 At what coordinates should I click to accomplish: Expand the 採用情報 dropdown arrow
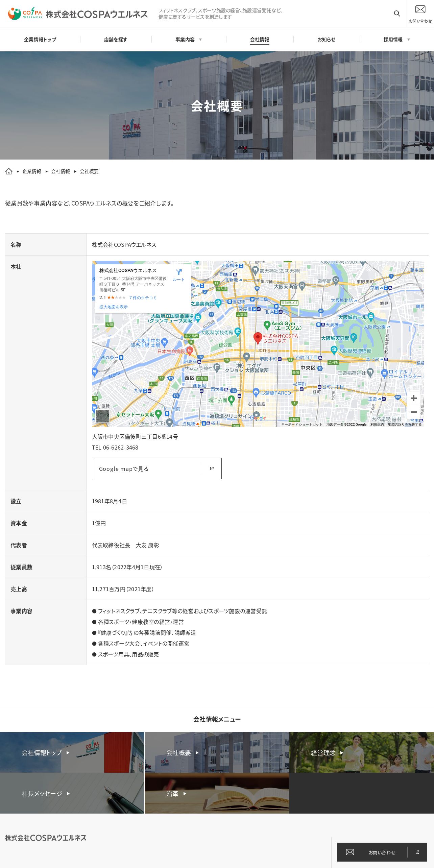(409, 40)
